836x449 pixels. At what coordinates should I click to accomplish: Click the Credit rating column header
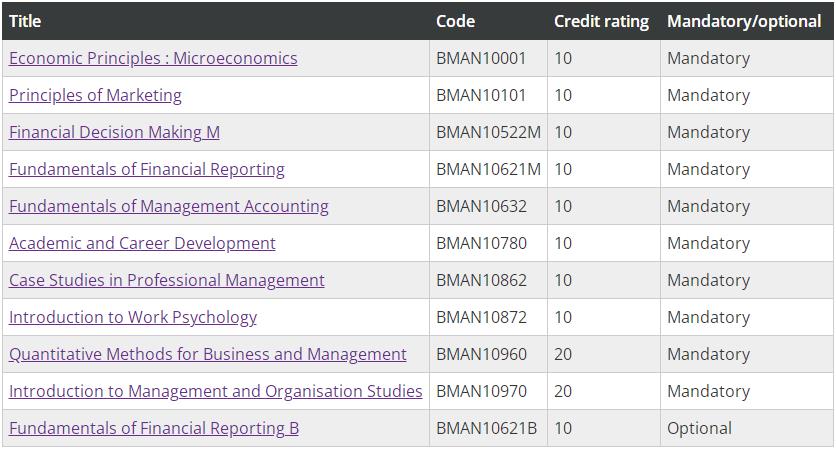(x=601, y=21)
